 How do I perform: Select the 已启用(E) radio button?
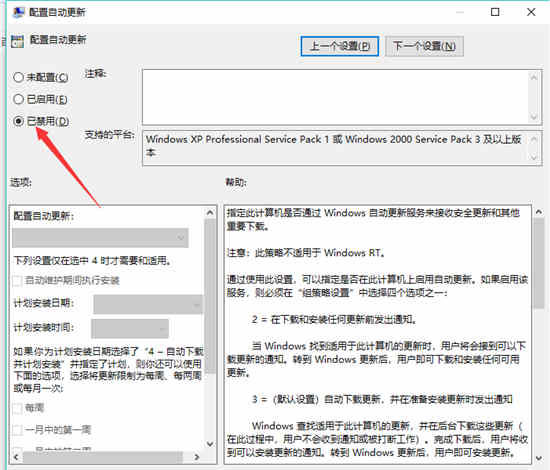[x=18, y=99]
